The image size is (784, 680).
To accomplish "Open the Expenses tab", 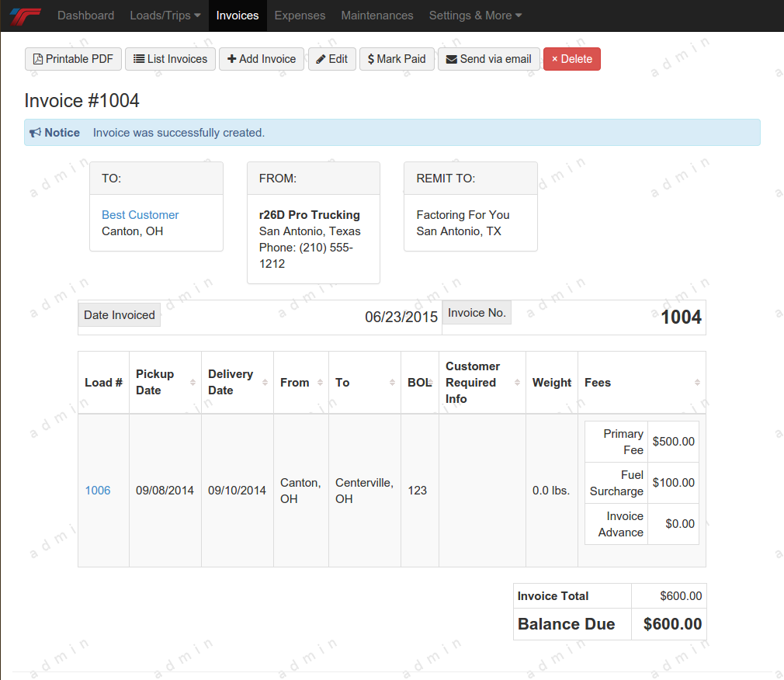I will click(x=300, y=16).
